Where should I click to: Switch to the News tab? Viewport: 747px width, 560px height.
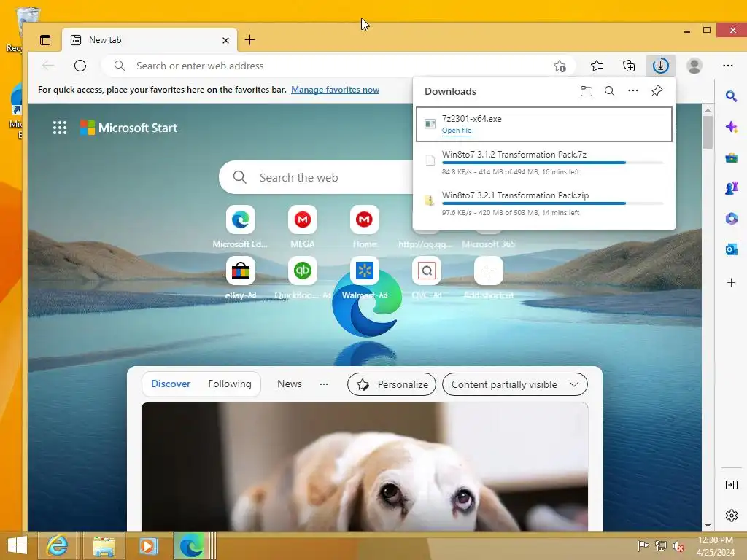[289, 384]
